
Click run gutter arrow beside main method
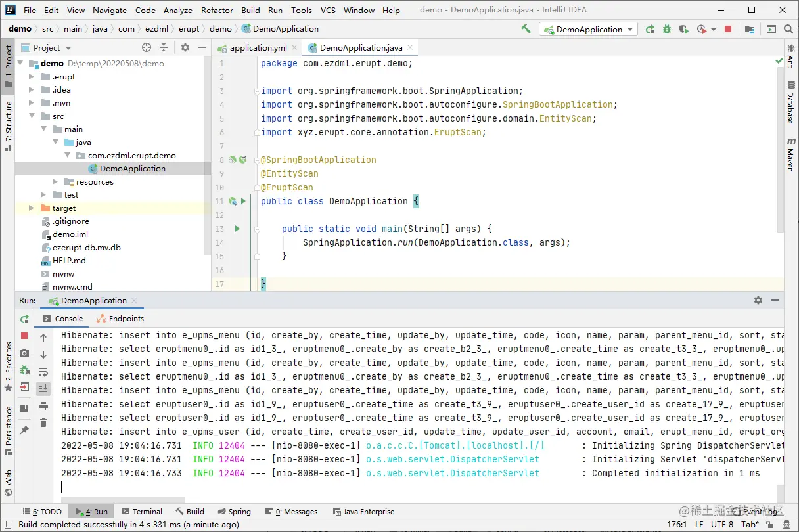pos(237,229)
